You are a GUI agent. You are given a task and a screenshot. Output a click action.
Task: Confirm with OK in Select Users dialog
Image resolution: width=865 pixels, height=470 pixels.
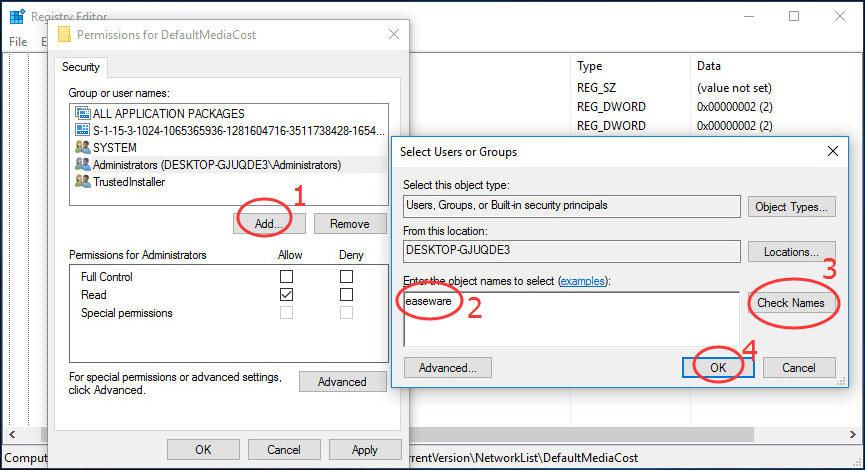coord(718,368)
